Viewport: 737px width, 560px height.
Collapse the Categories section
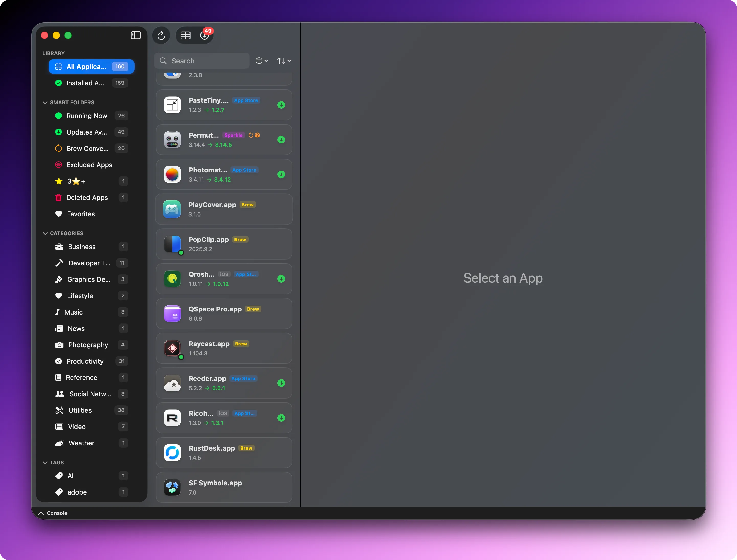45,233
